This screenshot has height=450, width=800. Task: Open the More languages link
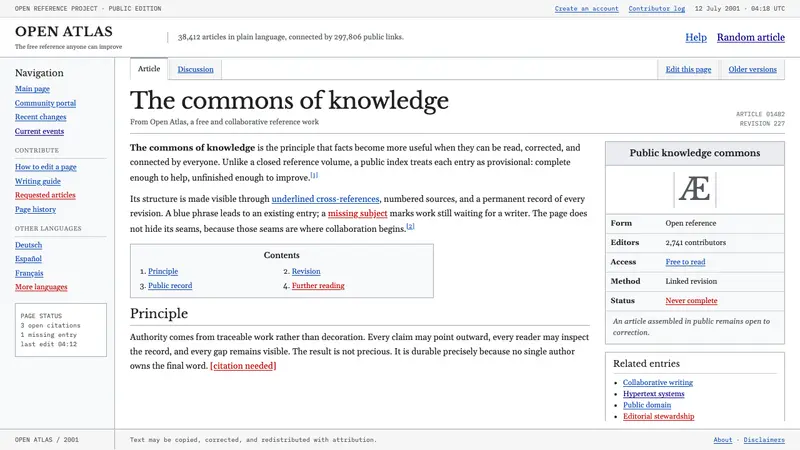pyautogui.click(x=41, y=287)
